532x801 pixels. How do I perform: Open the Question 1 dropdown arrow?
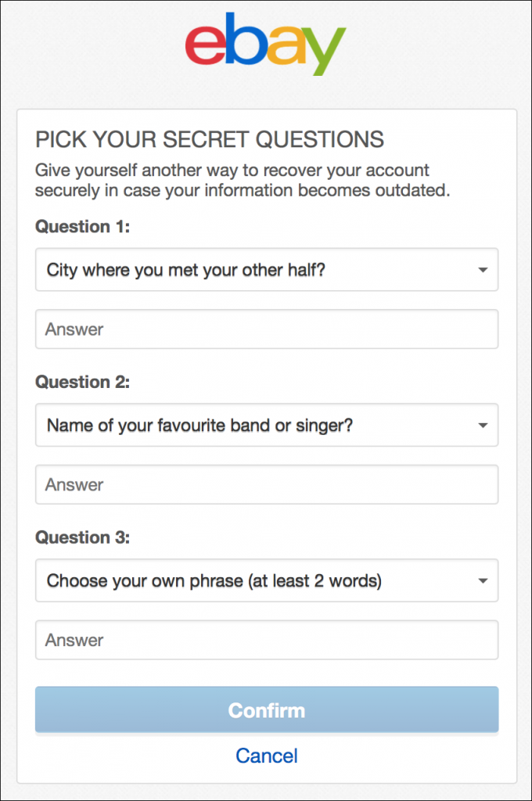point(483,269)
